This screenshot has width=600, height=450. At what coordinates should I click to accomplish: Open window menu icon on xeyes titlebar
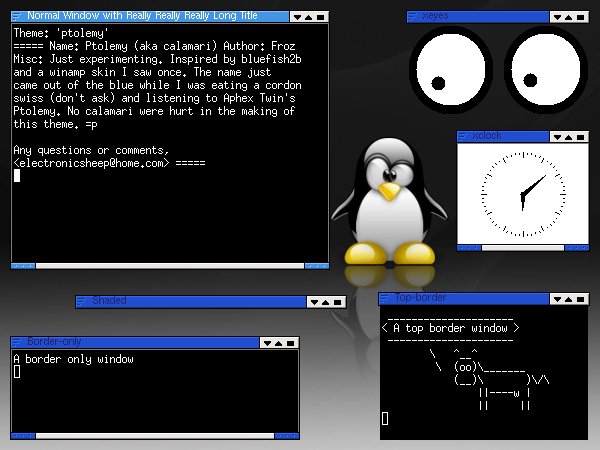412,16
